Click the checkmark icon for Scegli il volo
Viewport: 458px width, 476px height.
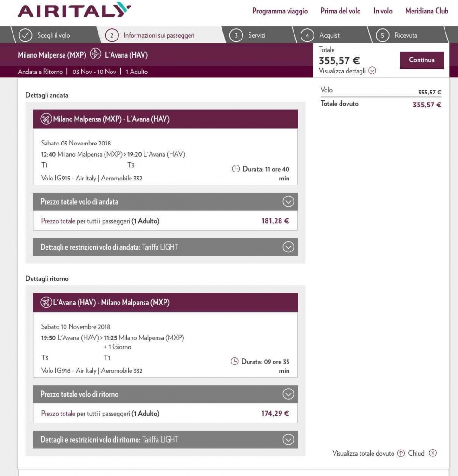point(25,35)
